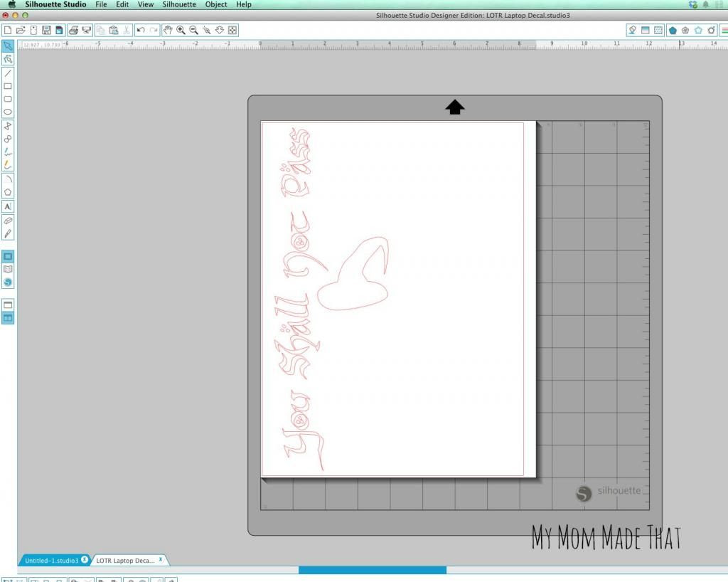Select the Draw a Polygon line tool
Screen dimensions: 728x582
(x=8, y=127)
